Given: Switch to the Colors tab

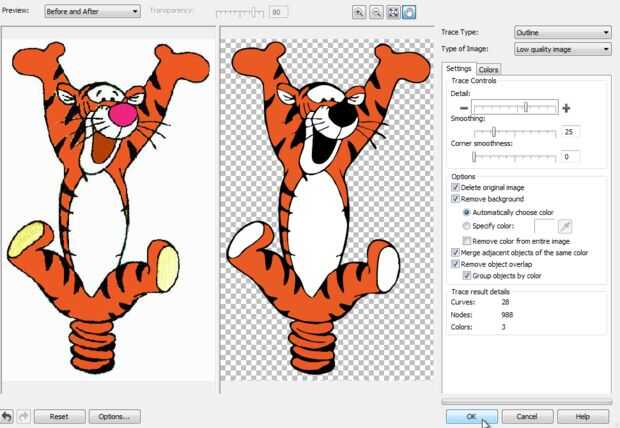Looking at the screenshot, I should (488, 70).
